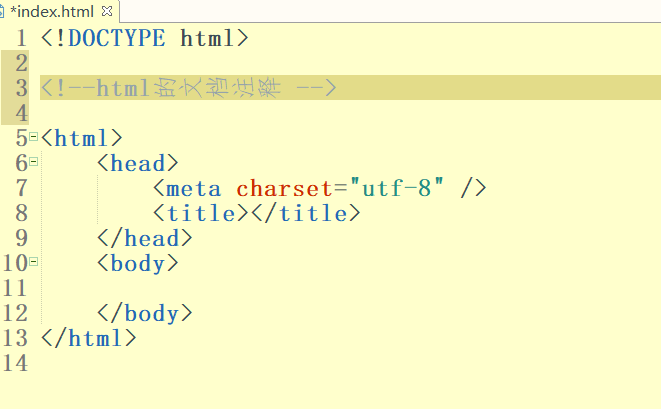Click inside the html comment line
The image size is (661, 409).
(x=188, y=88)
